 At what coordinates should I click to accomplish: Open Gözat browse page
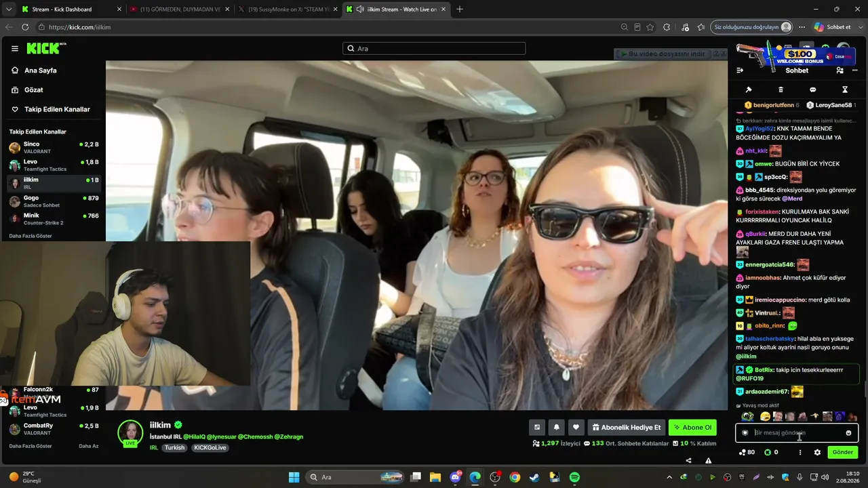click(x=53, y=89)
